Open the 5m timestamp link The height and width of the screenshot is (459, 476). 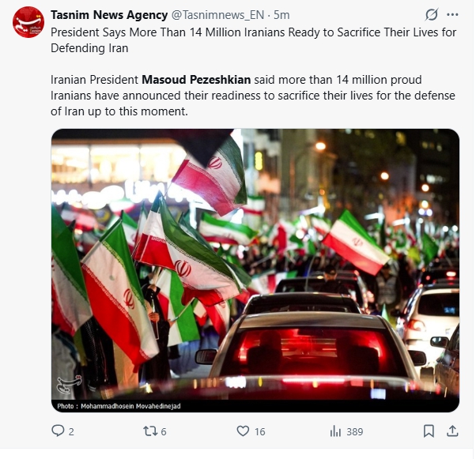click(281, 15)
